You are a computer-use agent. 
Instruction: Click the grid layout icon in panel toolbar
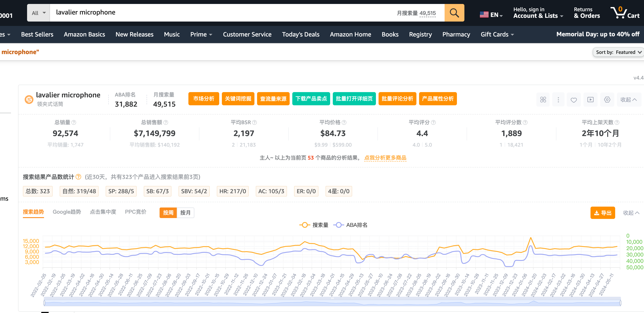pyautogui.click(x=543, y=100)
